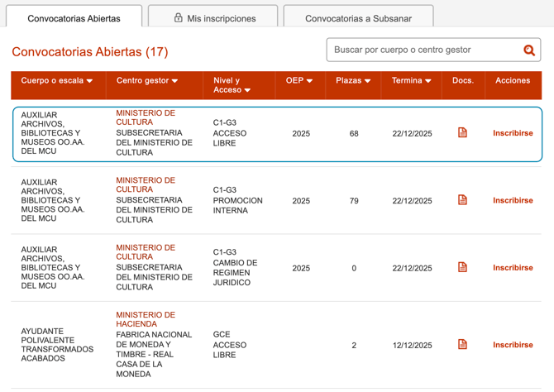Screen dimensions: 554x392
Task: Click the orange search magnifier icon
Action: pyautogui.click(x=529, y=50)
